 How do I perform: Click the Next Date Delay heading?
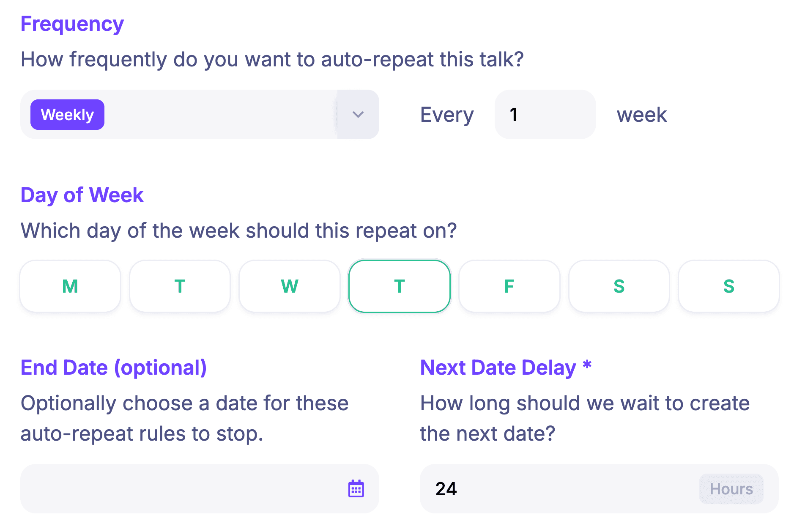click(x=505, y=367)
